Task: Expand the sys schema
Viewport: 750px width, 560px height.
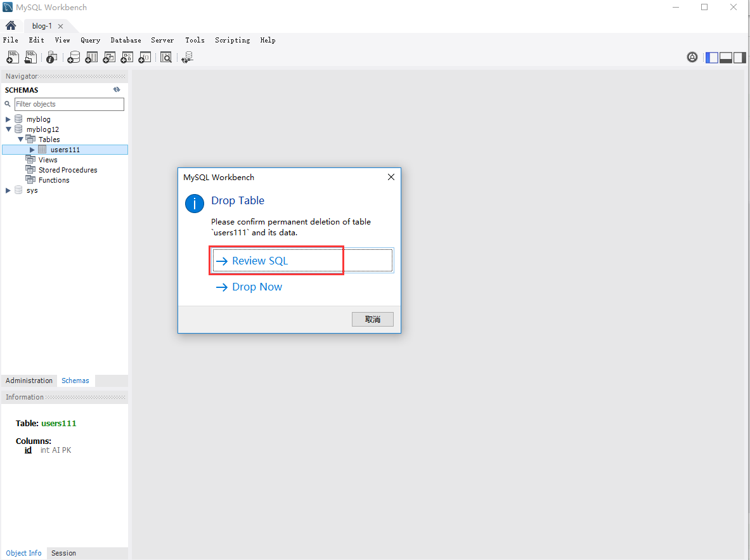Action: tap(8, 190)
